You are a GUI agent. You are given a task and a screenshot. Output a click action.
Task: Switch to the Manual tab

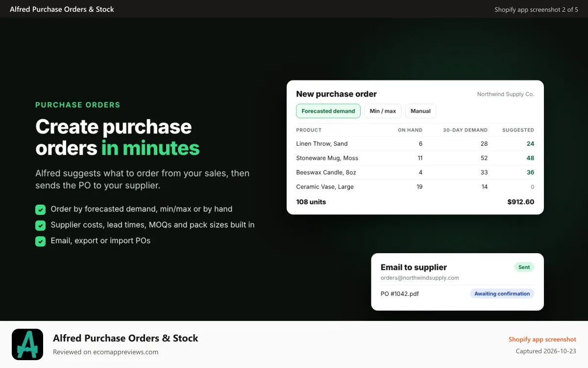click(420, 111)
